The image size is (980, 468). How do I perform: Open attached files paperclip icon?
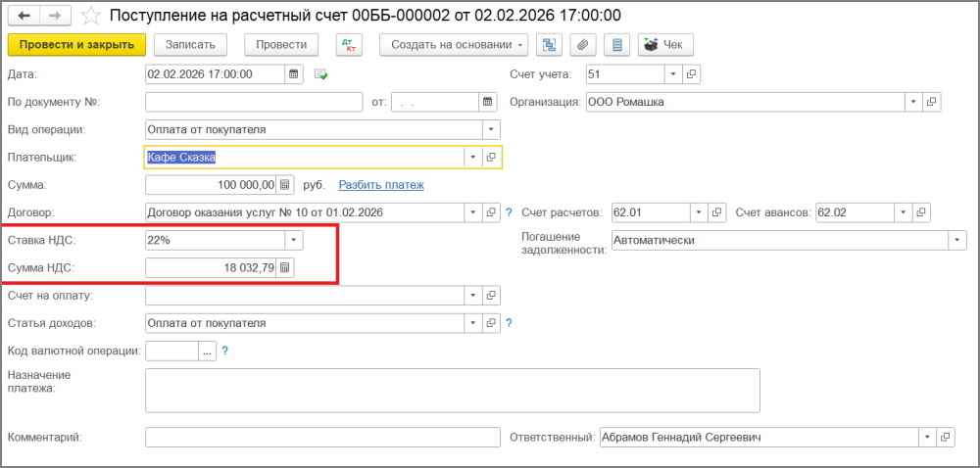582,45
